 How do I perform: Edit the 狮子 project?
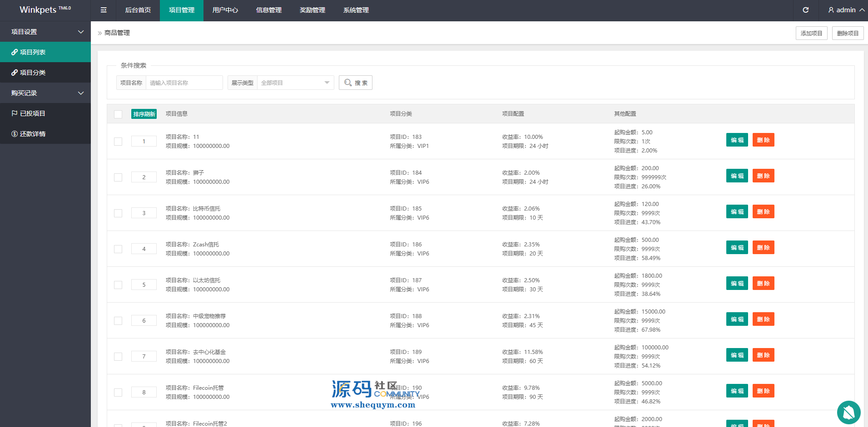tap(737, 176)
